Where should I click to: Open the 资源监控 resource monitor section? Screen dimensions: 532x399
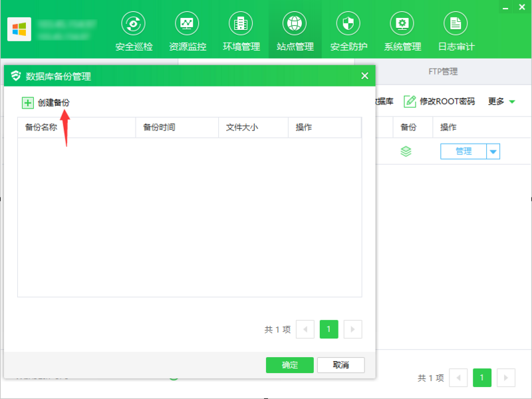[188, 31]
